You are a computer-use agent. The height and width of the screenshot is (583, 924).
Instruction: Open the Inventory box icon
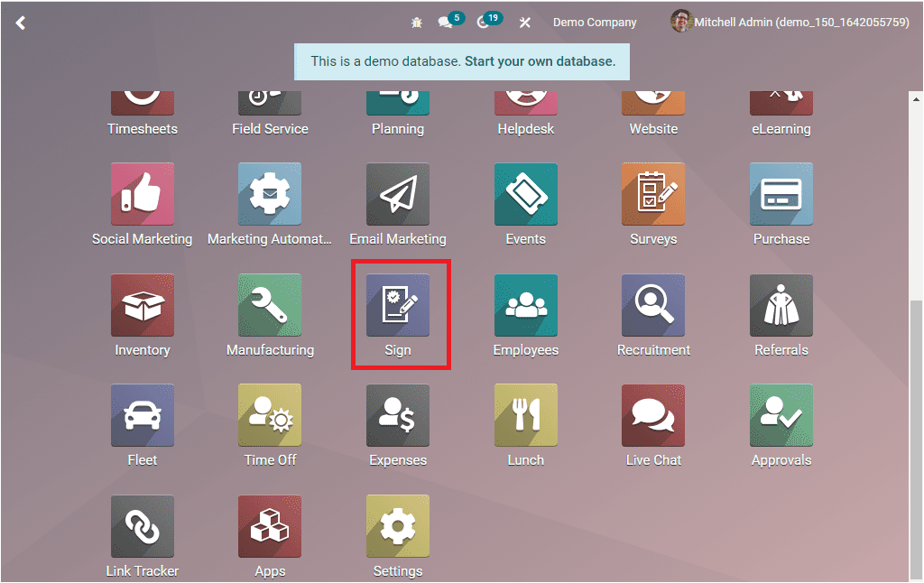point(142,305)
